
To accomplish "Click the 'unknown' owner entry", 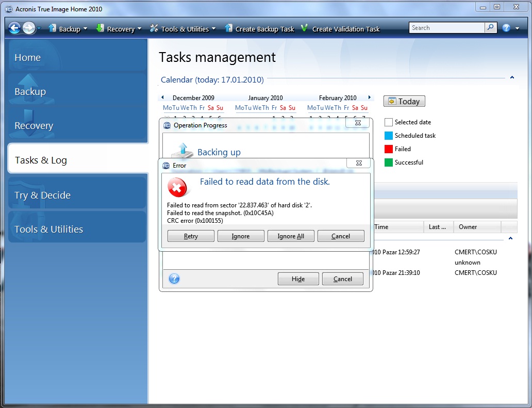I will (467, 263).
